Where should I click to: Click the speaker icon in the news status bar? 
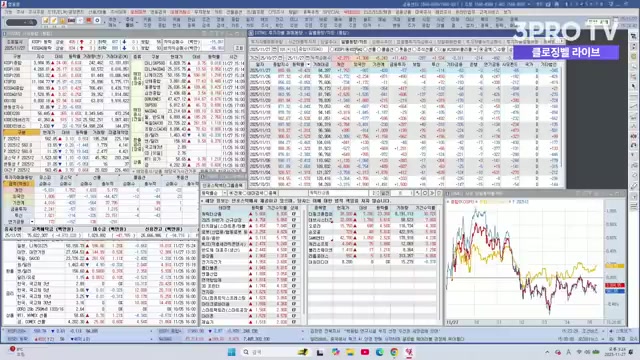click(x=611, y=331)
